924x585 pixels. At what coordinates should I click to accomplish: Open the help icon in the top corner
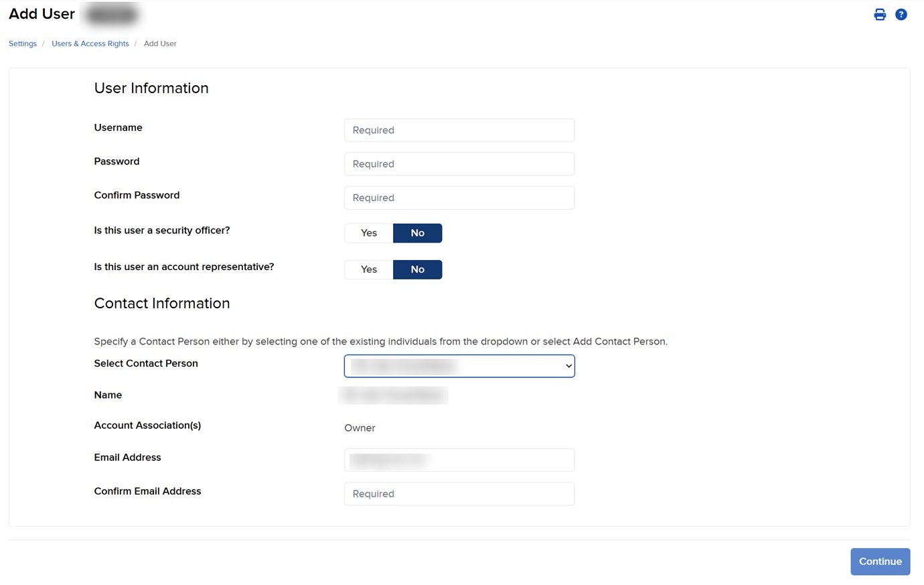click(901, 14)
